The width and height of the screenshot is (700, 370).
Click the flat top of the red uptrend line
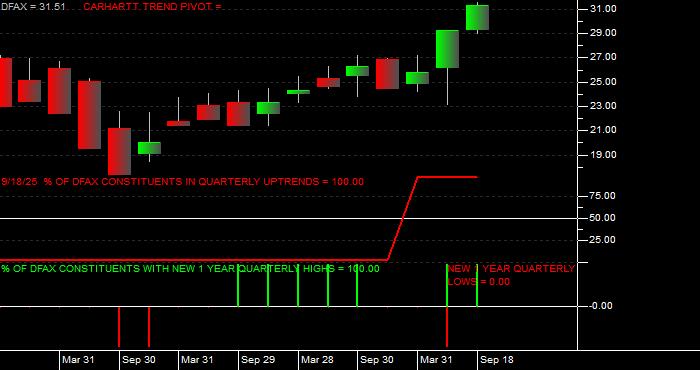pos(447,177)
